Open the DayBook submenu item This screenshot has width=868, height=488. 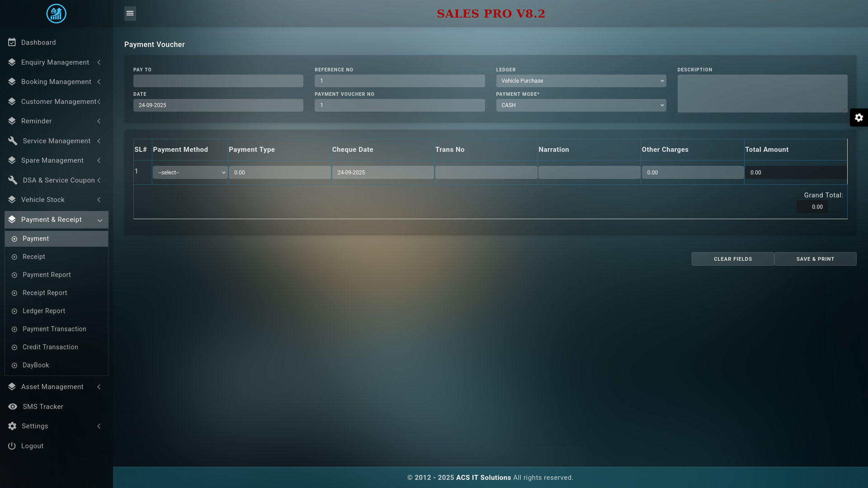point(36,365)
